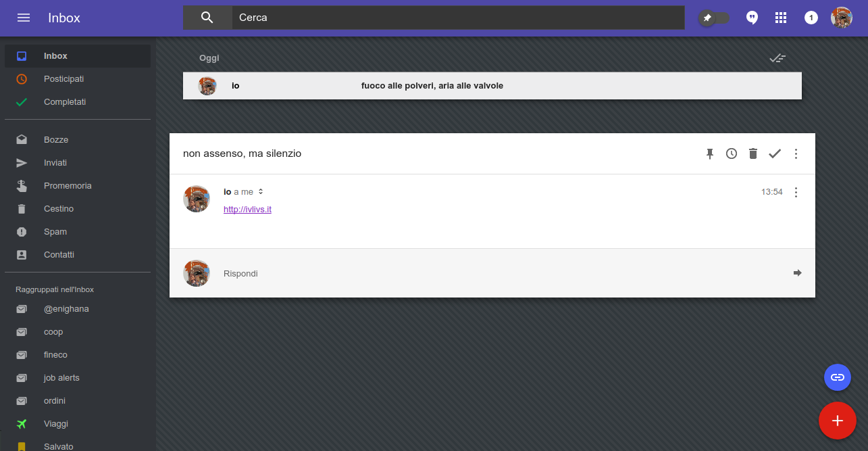Click the Inbox tray icon in sidebar
This screenshot has width=868, height=451.
[x=22, y=56]
